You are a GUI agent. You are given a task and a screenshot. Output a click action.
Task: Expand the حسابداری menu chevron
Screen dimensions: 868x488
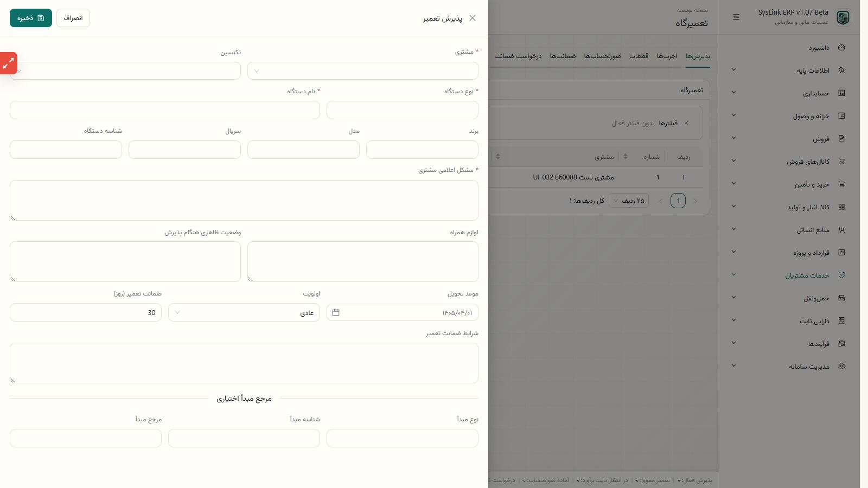tap(733, 92)
